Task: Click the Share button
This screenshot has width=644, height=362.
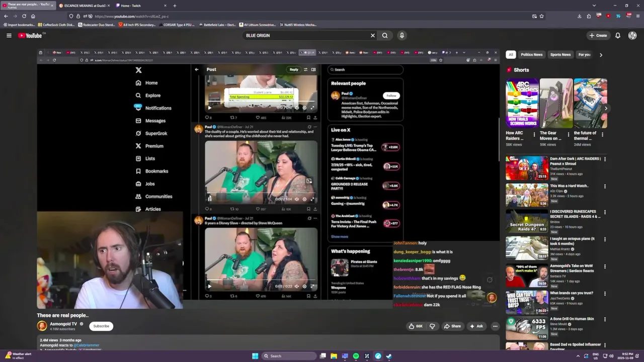Action: tap(452, 326)
